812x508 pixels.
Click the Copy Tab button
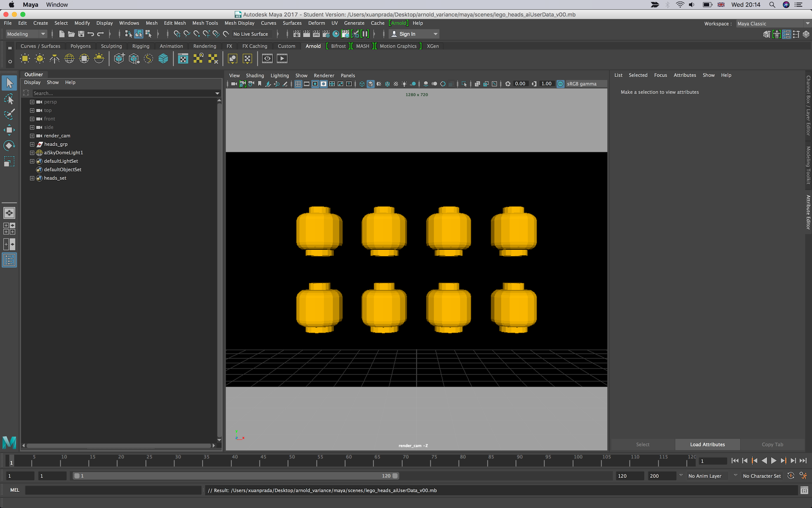772,444
